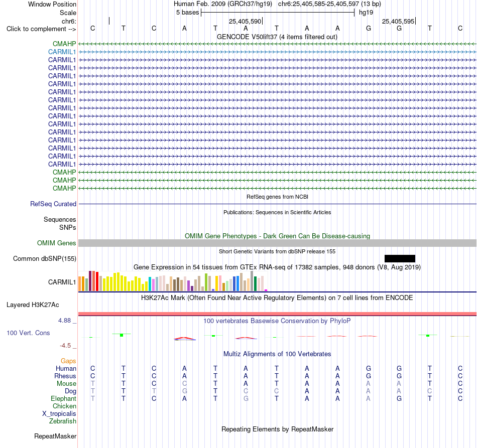Screen dimensions: 477x448
Task: Click the Dog alignment row label
Action: tap(70, 391)
